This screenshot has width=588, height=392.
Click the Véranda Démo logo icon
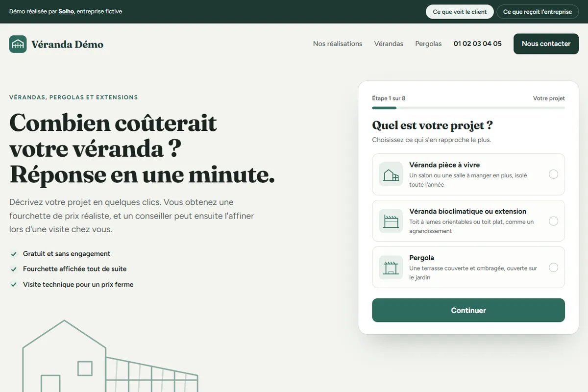[18, 44]
